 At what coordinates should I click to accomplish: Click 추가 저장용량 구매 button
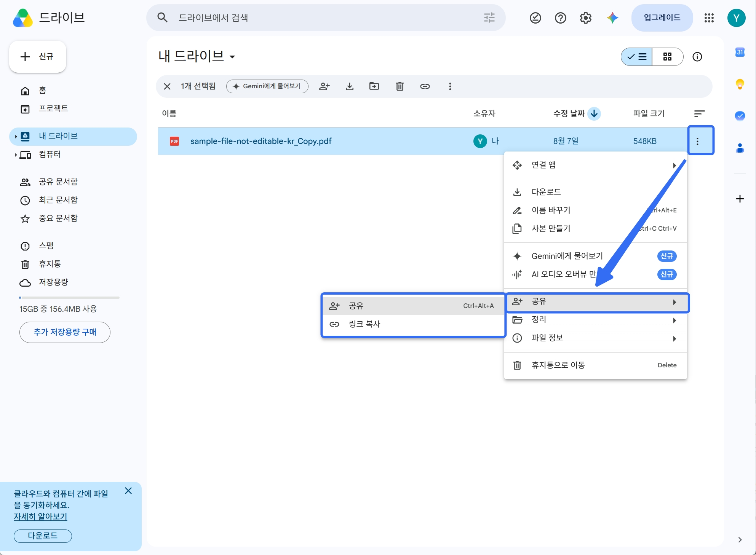tap(65, 332)
